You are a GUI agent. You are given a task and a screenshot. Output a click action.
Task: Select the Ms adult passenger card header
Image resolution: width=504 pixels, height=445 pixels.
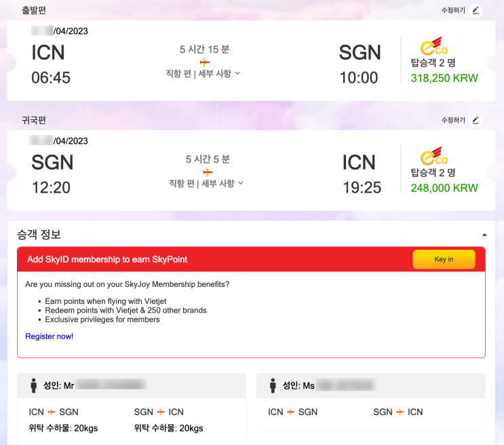click(x=370, y=385)
